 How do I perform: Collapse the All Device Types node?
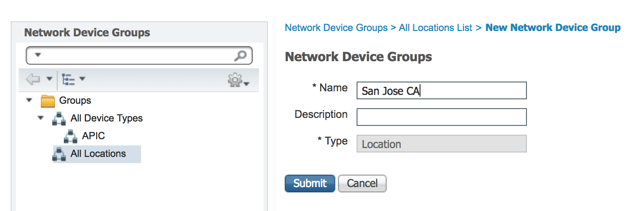[x=41, y=118]
